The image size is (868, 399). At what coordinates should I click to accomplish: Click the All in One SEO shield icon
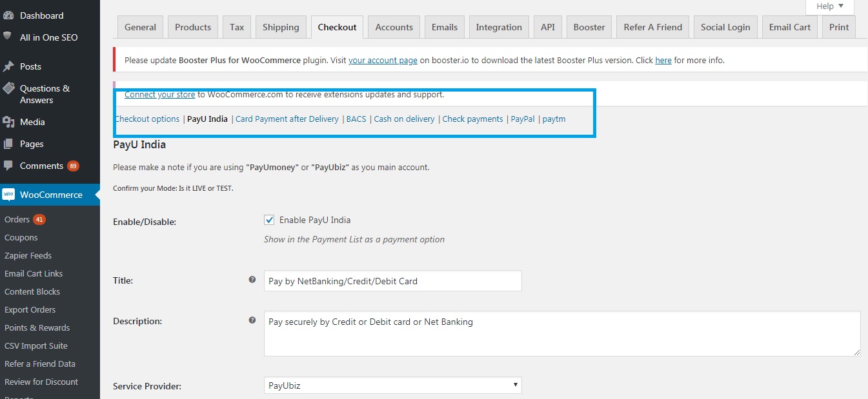click(x=8, y=37)
